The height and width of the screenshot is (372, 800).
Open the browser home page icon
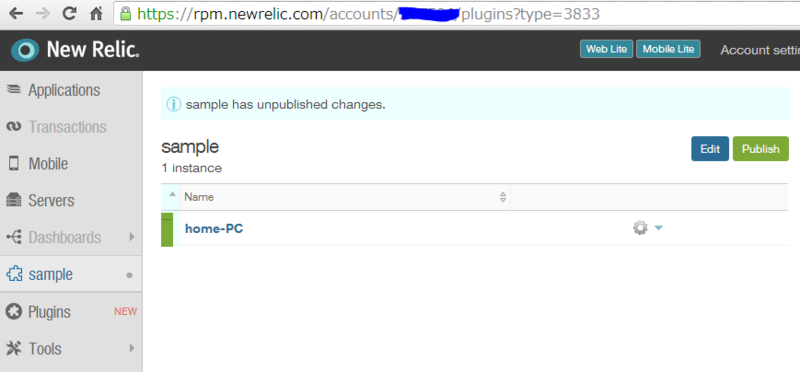(x=96, y=14)
